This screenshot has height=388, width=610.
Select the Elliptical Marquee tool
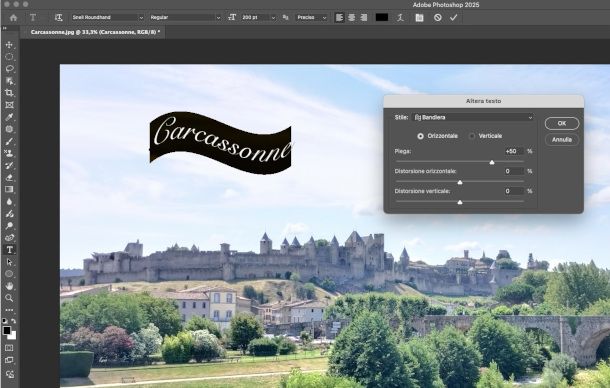point(9,57)
